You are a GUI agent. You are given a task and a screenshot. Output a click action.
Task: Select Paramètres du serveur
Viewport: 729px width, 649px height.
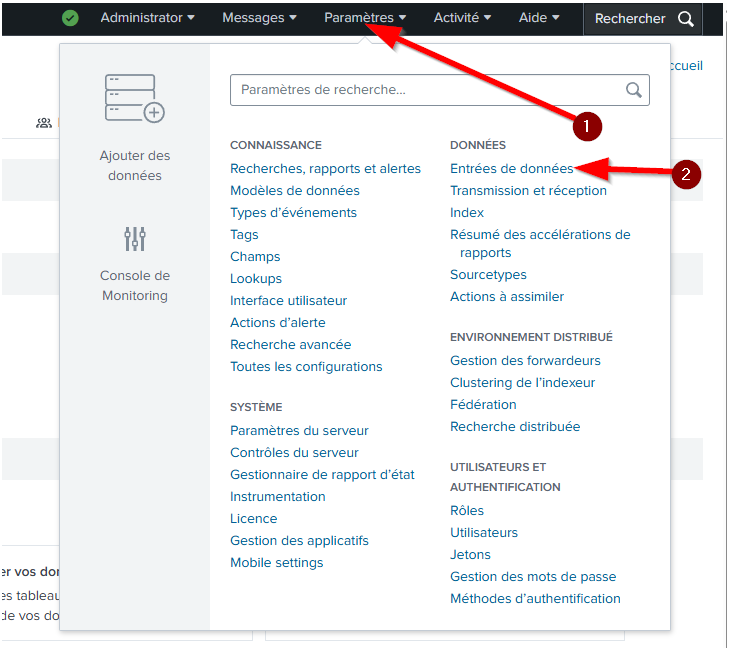299,431
